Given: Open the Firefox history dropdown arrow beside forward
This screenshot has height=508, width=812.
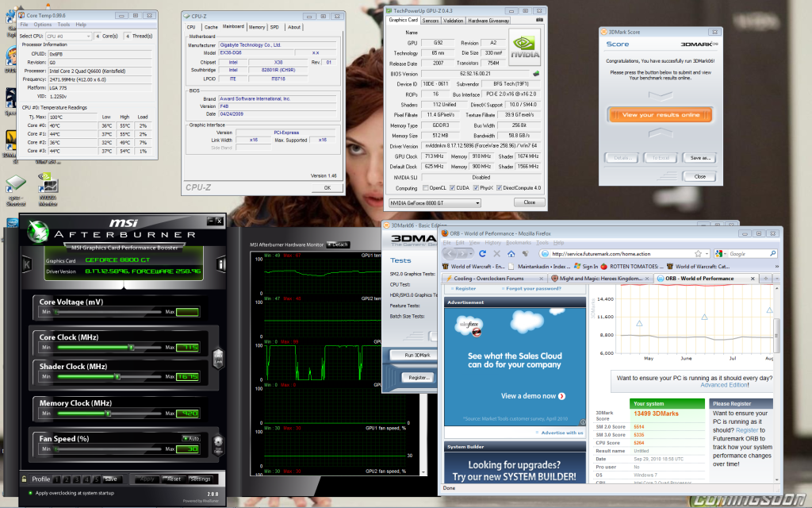Looking at the screenshot, I should pyautogui.click(x=470, y=253).
